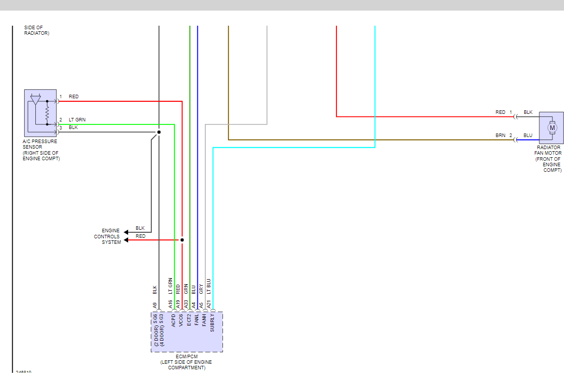The height and width of the screenshot is (392, 564).
Task: Click the "(2 DOOR) SG6" text in ECM
Action: pos(155,330)
